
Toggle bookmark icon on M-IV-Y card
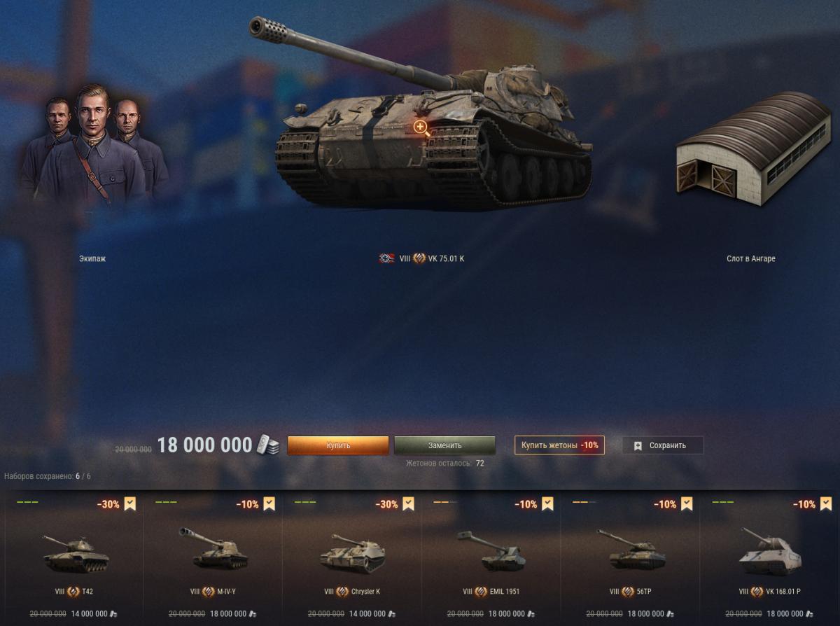point(269,504)
